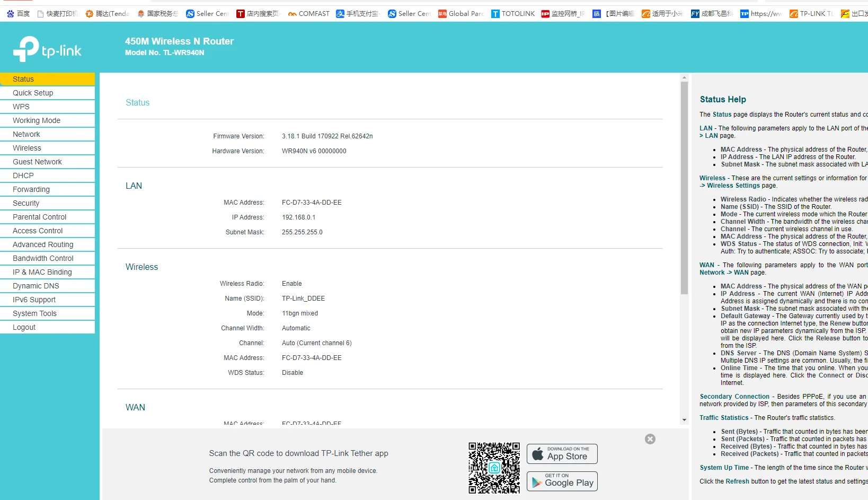Click Logout in the sidebar

[x=47, y=327]
